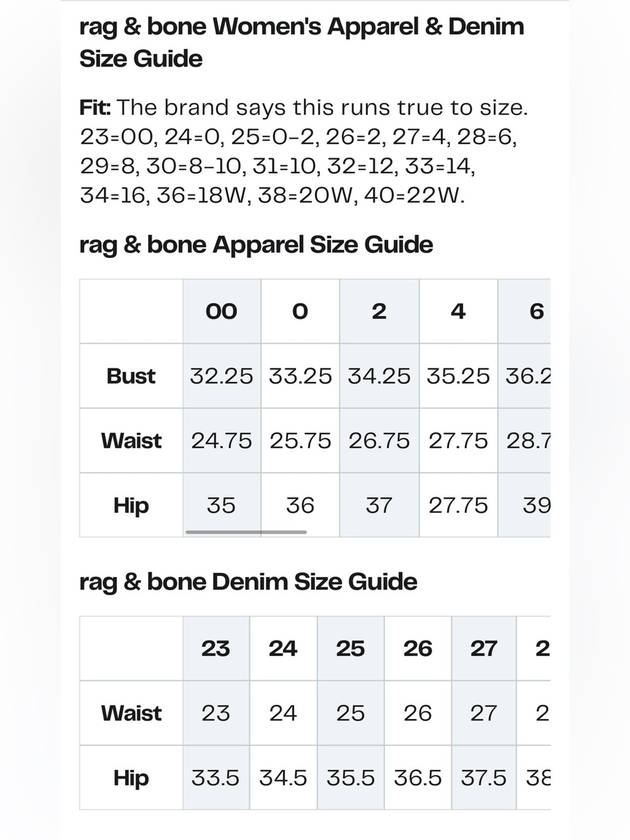Select the denim size 27 column header

coord(484,648)
